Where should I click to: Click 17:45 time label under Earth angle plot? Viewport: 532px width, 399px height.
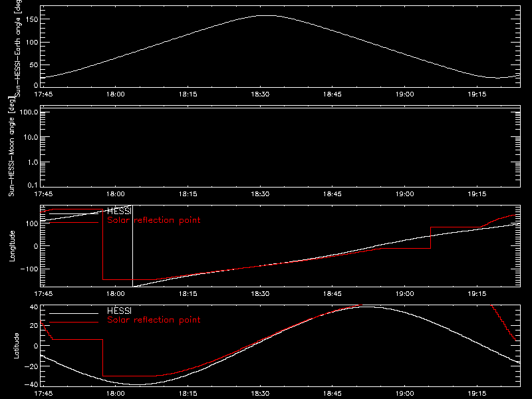(43, 94)
